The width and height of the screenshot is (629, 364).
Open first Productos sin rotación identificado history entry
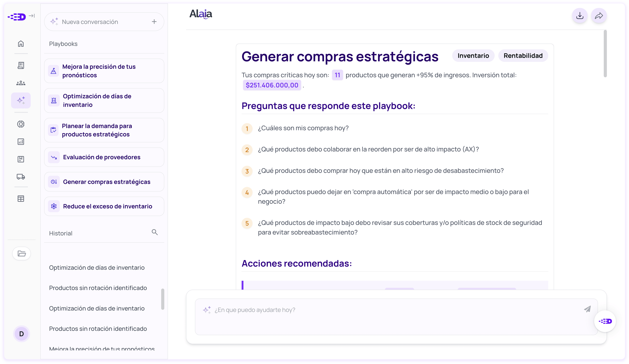(98, 288)
